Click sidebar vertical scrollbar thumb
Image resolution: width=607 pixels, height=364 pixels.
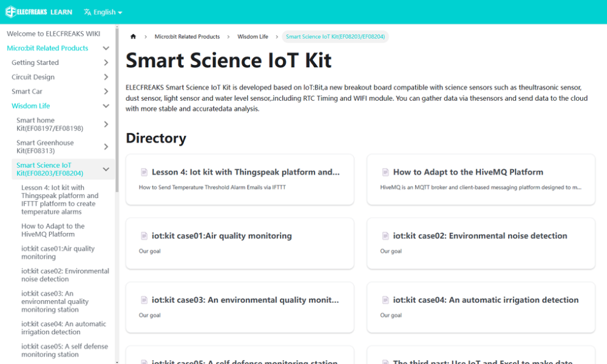117,109
